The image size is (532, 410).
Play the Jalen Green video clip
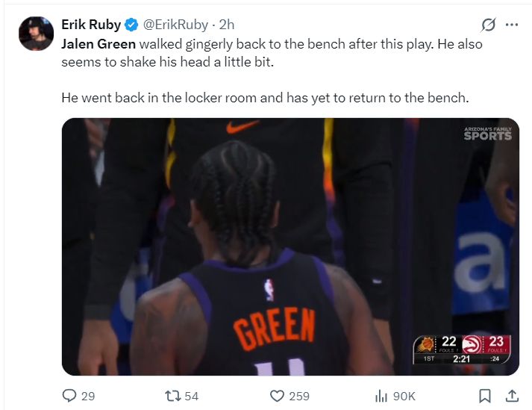coord(290,246)
